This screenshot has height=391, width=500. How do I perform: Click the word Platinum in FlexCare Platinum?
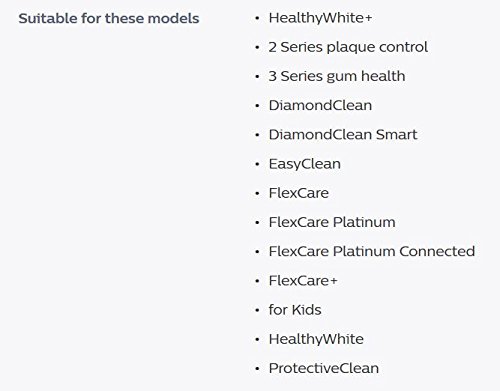364,222
